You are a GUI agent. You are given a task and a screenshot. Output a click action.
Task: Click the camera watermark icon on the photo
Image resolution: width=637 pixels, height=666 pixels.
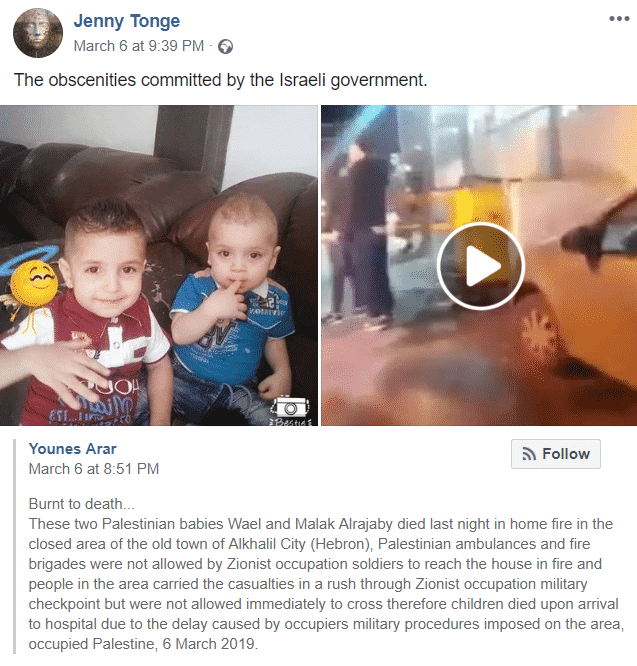click(290, 407)
